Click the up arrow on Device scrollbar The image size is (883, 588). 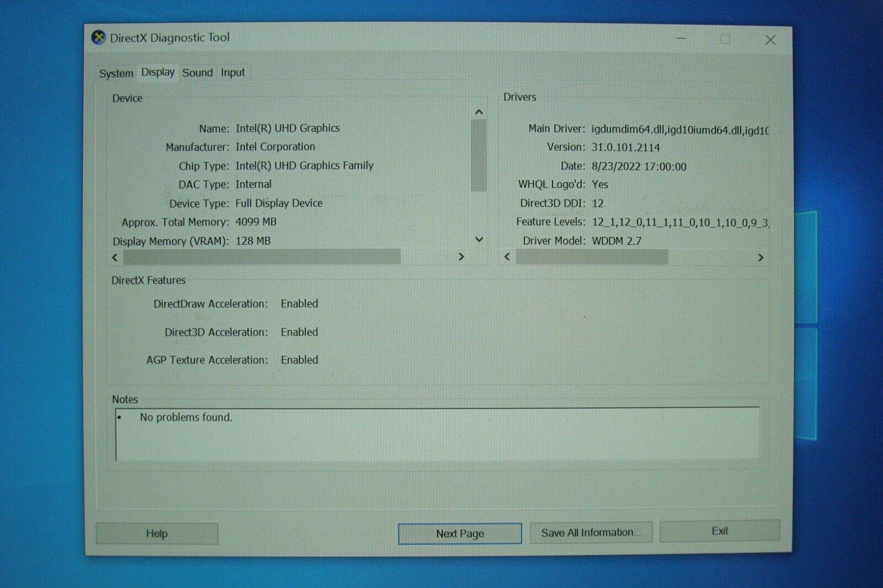coord(478,113)
